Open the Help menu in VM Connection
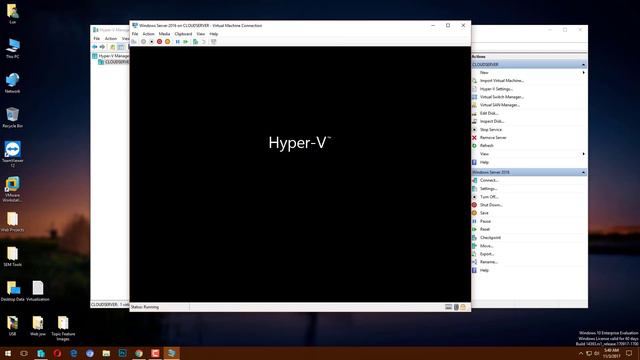 coord(213,34)
